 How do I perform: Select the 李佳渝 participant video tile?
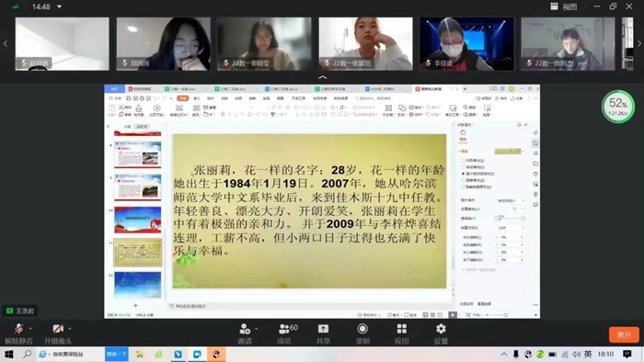tap(466, 43)
